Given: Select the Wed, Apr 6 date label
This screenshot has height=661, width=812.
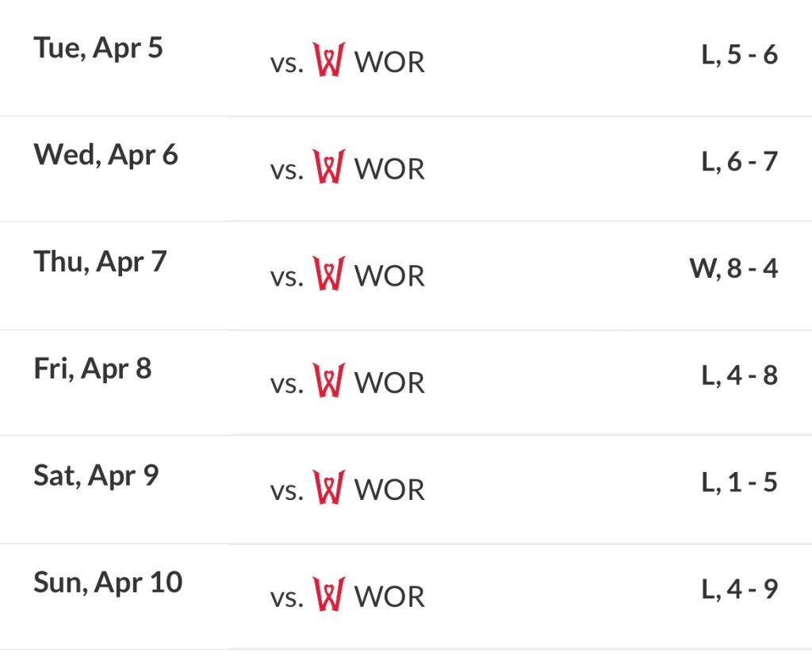Looking at the screenshot, I should click(105, 155).
